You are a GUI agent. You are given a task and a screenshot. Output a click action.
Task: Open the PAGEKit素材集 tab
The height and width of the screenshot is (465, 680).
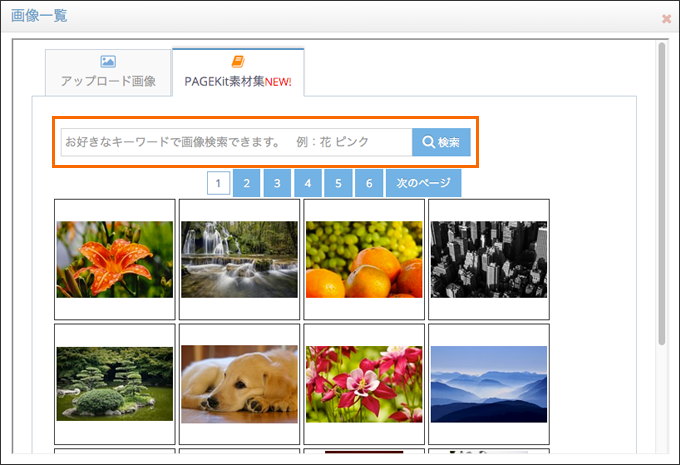click(x=238, y=72)
